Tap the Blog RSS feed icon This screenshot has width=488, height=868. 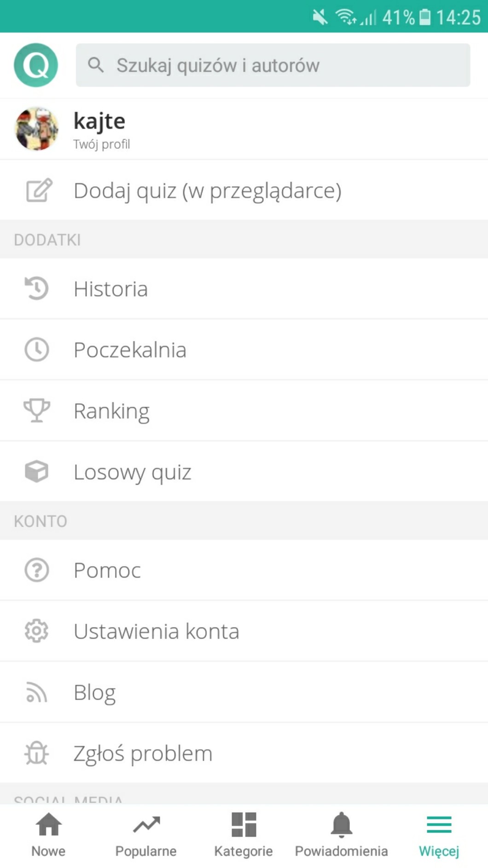[x=36, y=692]
